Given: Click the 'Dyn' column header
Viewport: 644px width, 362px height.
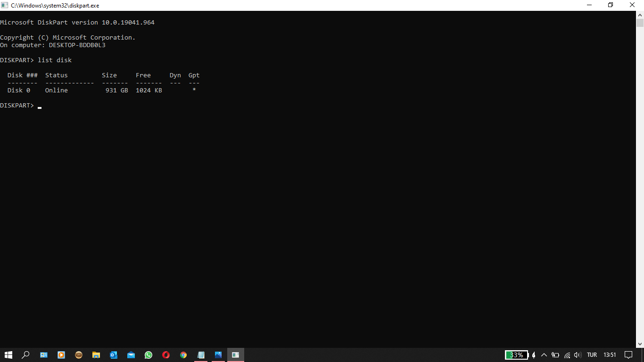Looking at the screenshot, I should [x=175, y=75].
